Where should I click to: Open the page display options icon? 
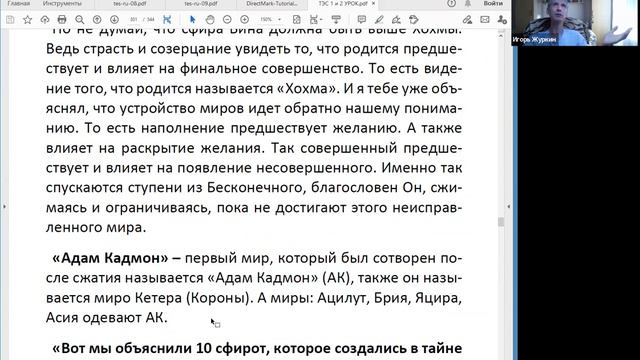tap(316, 20)
